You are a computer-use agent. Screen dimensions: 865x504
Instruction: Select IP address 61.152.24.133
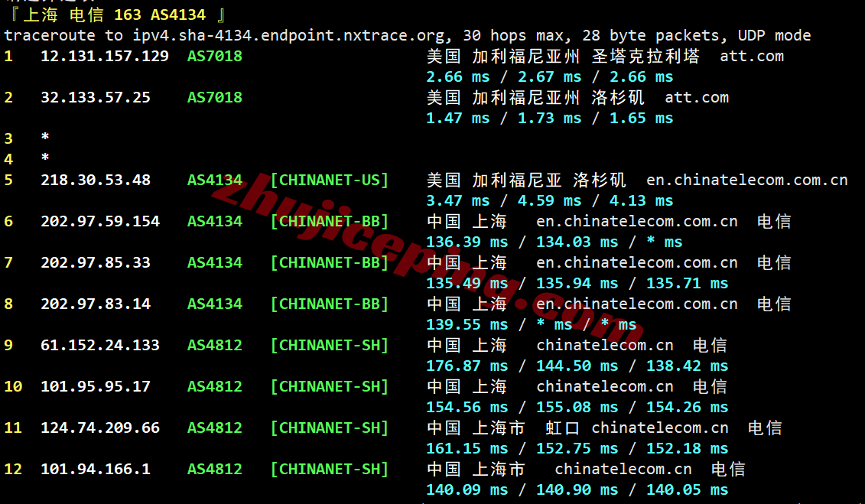(x=100, y=346)
